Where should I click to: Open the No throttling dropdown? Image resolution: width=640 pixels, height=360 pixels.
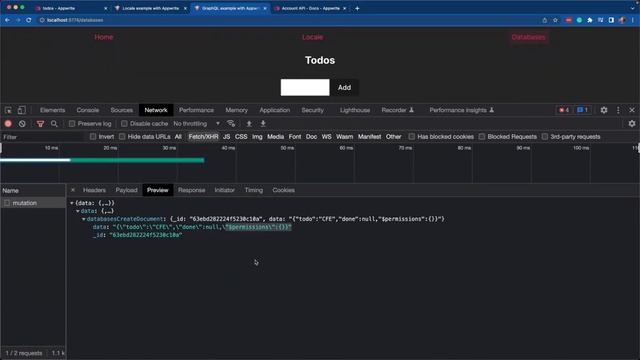tap(196, 124)
